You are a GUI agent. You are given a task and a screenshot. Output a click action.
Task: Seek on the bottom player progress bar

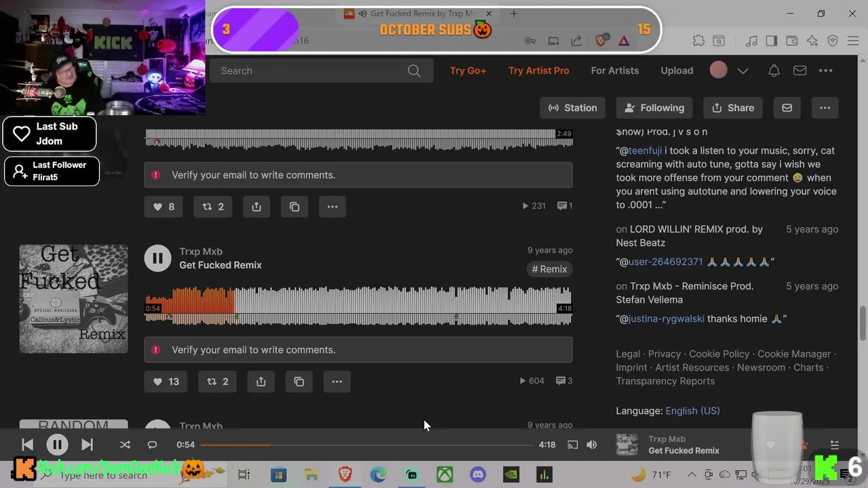tap(366, 445)
